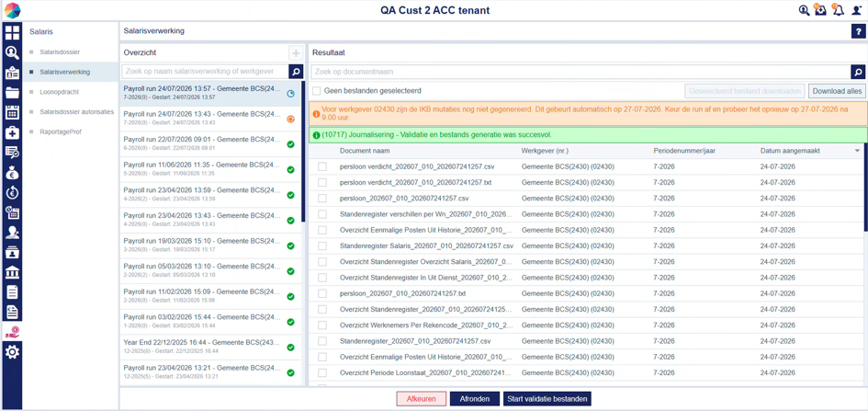Open the employee badge icon in the sidebar
The image size is (868, 411).
pyautogui.click(x=12, y=73)
